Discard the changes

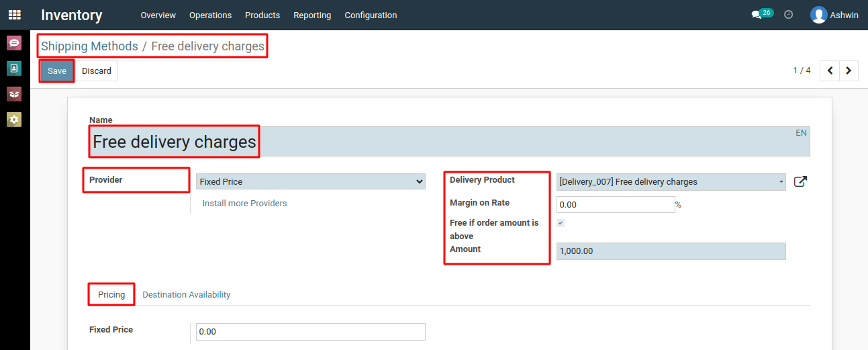97,71
